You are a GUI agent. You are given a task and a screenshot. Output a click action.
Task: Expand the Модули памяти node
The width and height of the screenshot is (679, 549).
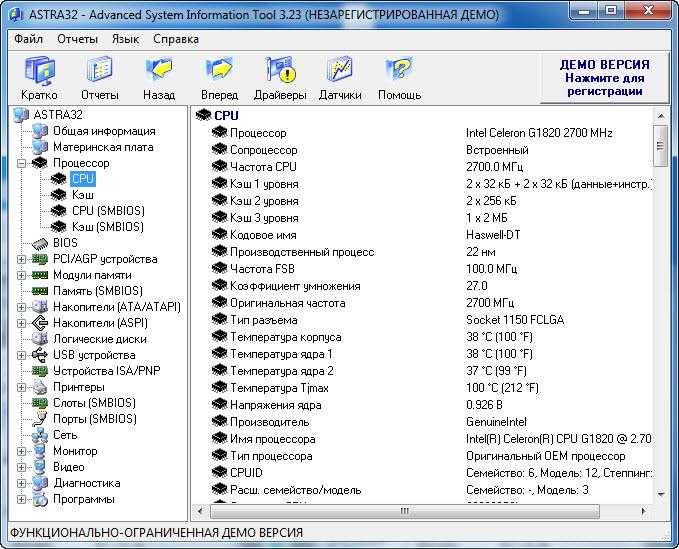(21, 275)
